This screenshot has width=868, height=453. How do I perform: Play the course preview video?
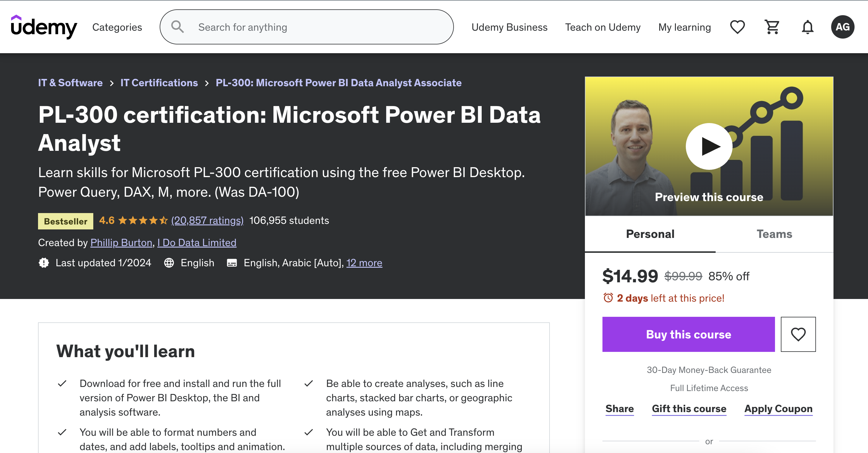(x=709, y=146)
